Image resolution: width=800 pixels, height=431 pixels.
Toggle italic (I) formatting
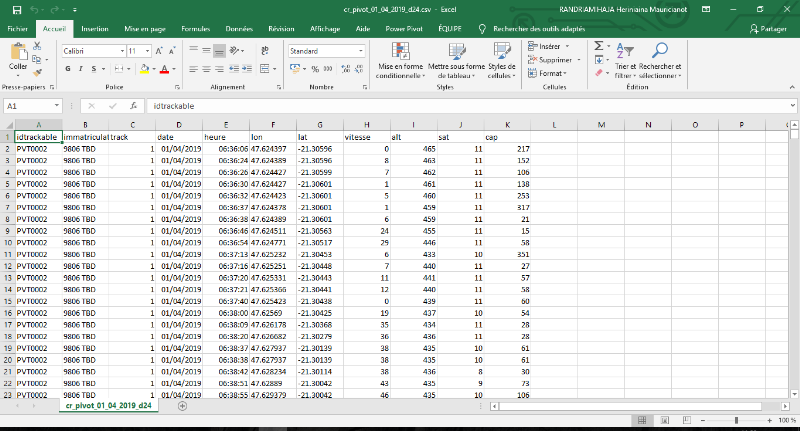coord(80,69)
